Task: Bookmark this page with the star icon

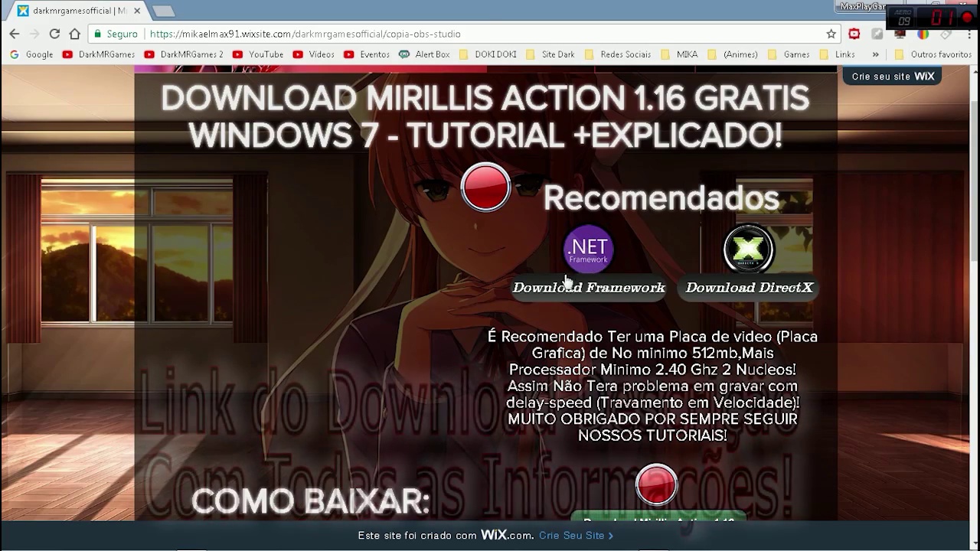Action: 831,34
